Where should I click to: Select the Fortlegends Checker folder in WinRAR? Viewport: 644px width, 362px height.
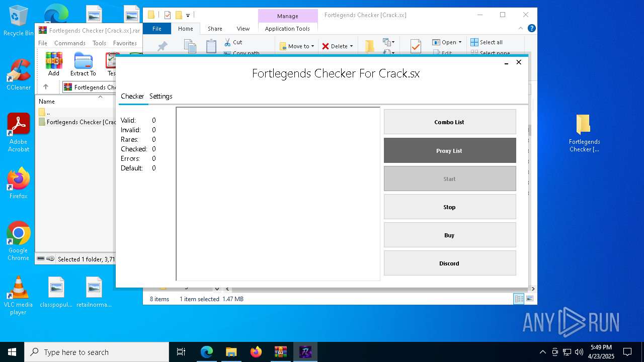pyautogui.click(x=77, y=122)
